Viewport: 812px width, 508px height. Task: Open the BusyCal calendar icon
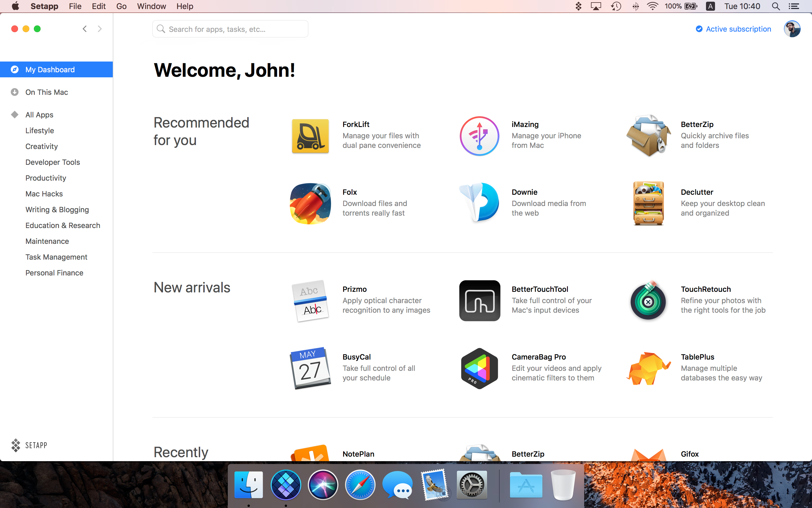[310, 368]
